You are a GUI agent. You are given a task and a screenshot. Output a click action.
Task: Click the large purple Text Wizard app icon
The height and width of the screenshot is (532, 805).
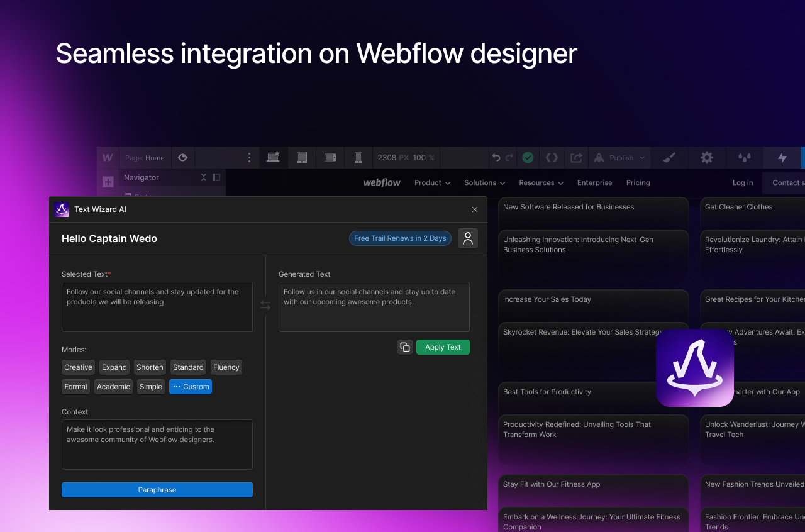click(695, 368)
